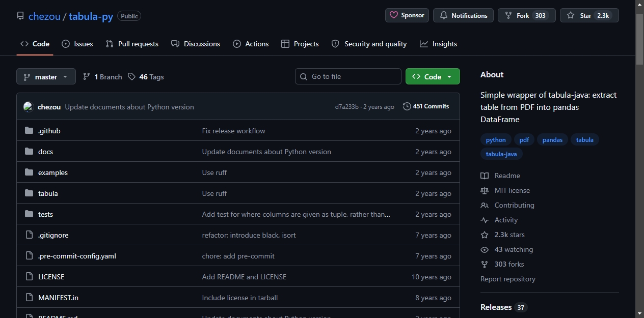Image resolution: width=644 pixels, height=318 pixels.
Task: Click the .github folder icon
Action: click(29, 131)
